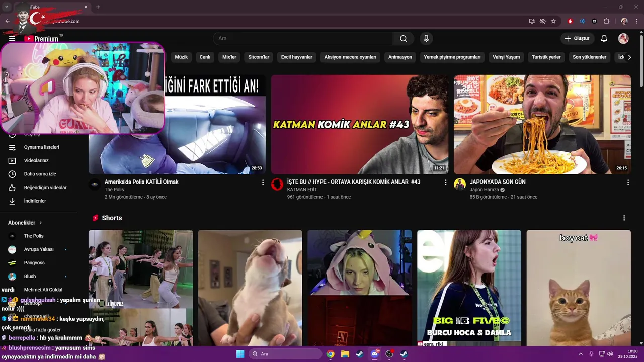Select the Animasyon filter chip
The width and height of the screenshot is (644, 362).
[x=400, y=57]
